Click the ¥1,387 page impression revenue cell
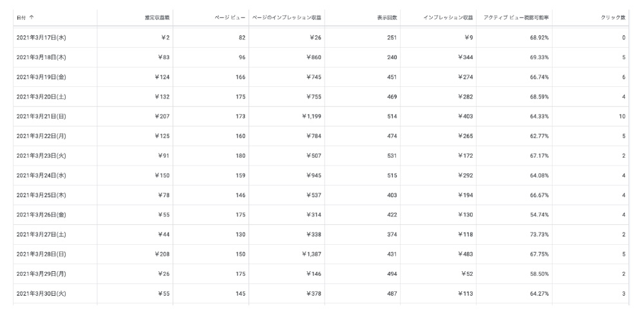The width and height of the screenshot is (644, 315). click(311, 254)
